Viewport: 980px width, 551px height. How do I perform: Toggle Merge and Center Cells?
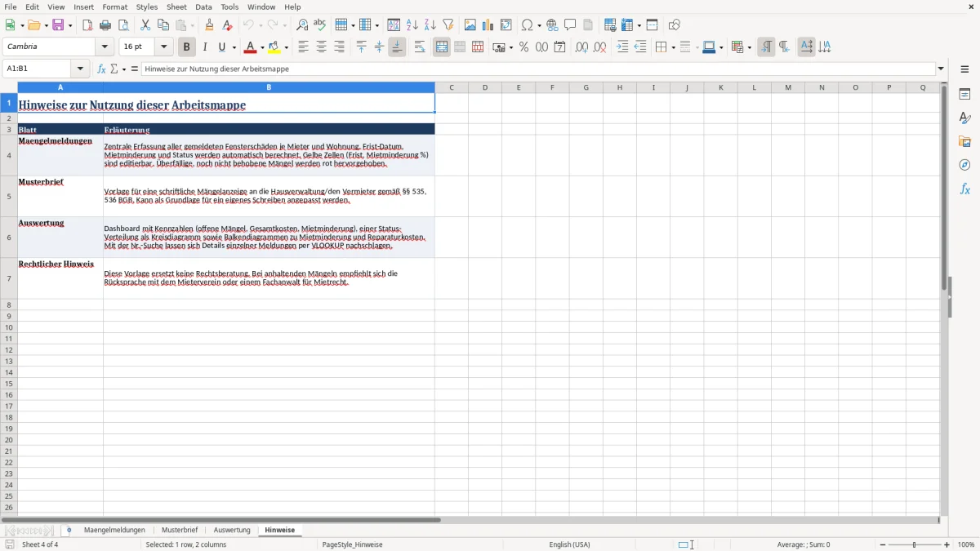tap(442, 47)
